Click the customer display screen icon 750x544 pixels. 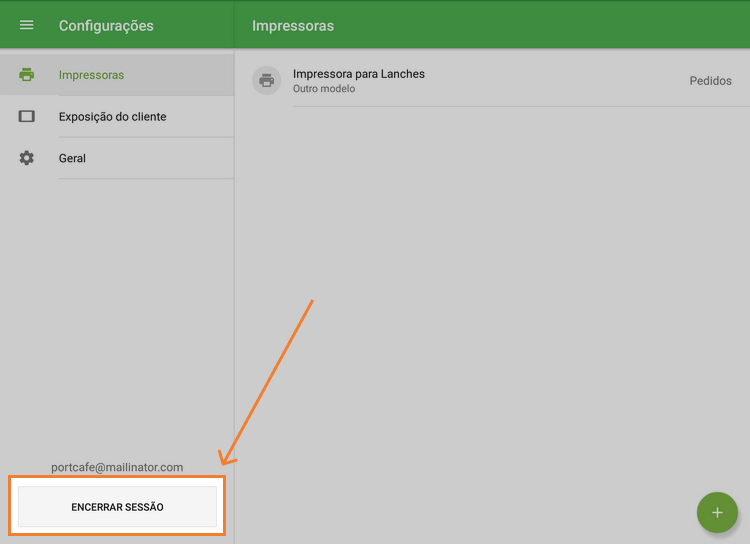[27, 117]
